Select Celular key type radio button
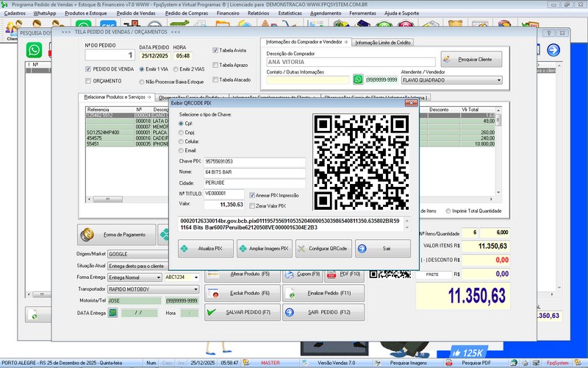The width and height of the screenshot is (588, 368). click(x=181, y=141)
